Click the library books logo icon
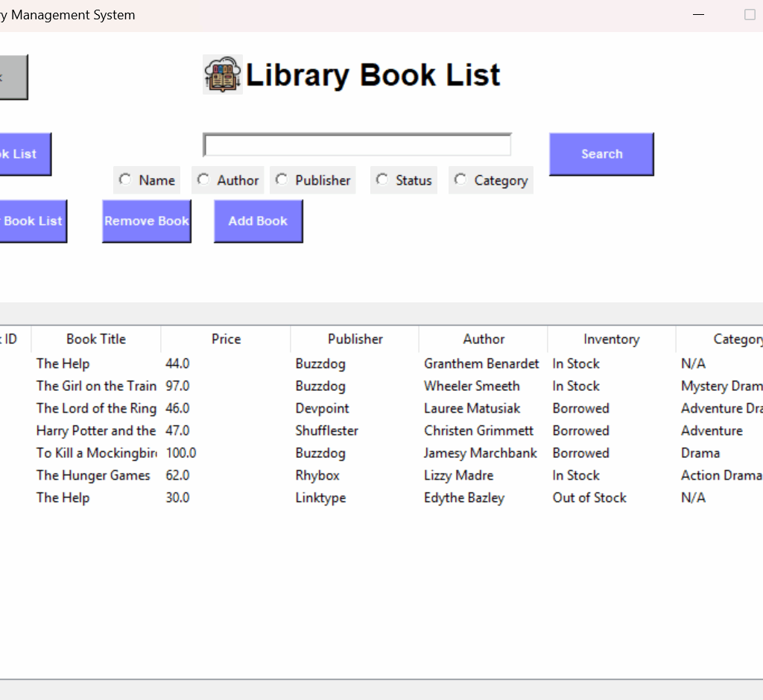Viewport: 763px width, 700px height. coord(223,74)
